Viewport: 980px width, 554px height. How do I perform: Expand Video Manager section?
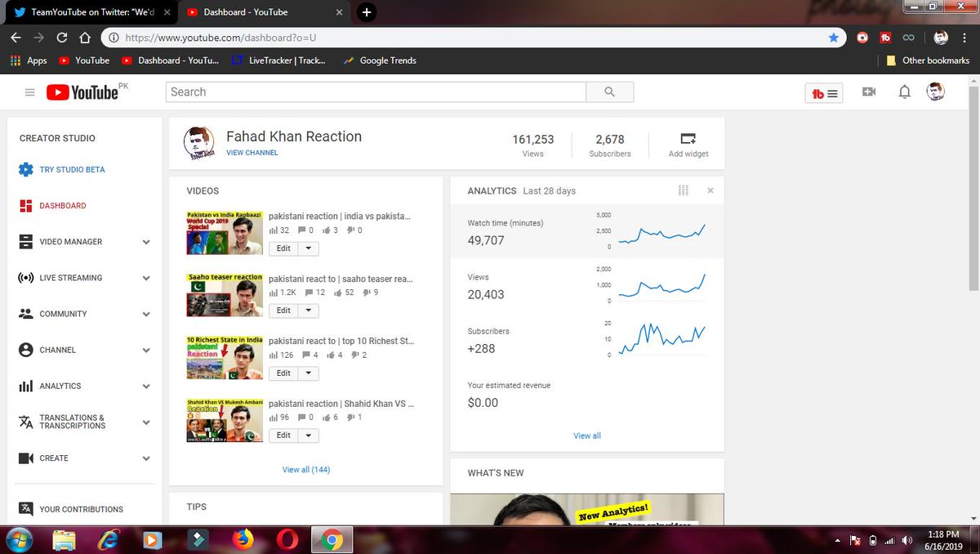(x=146, y=242)
